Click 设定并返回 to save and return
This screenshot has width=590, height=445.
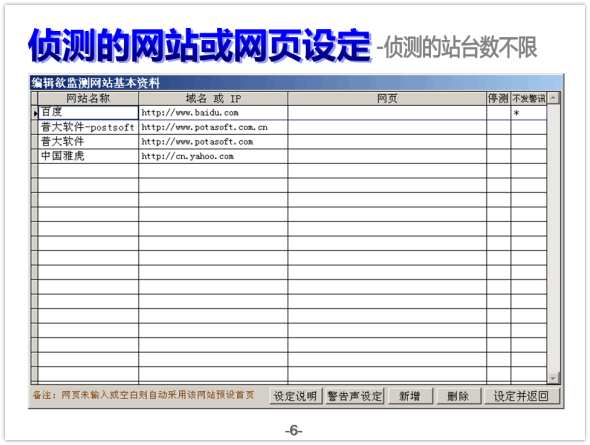[522, 396]
